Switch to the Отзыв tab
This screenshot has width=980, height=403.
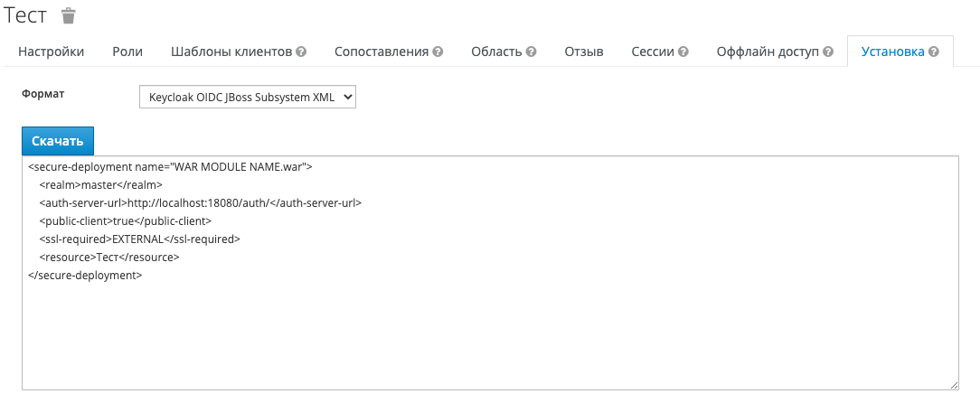pyautogui.click(x=584, y=52)
